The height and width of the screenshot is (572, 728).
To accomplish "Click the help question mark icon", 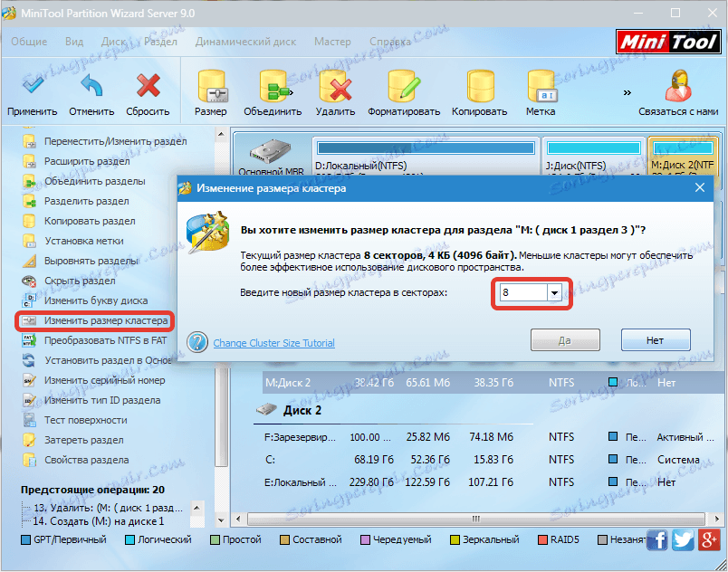I will [197, 342].
